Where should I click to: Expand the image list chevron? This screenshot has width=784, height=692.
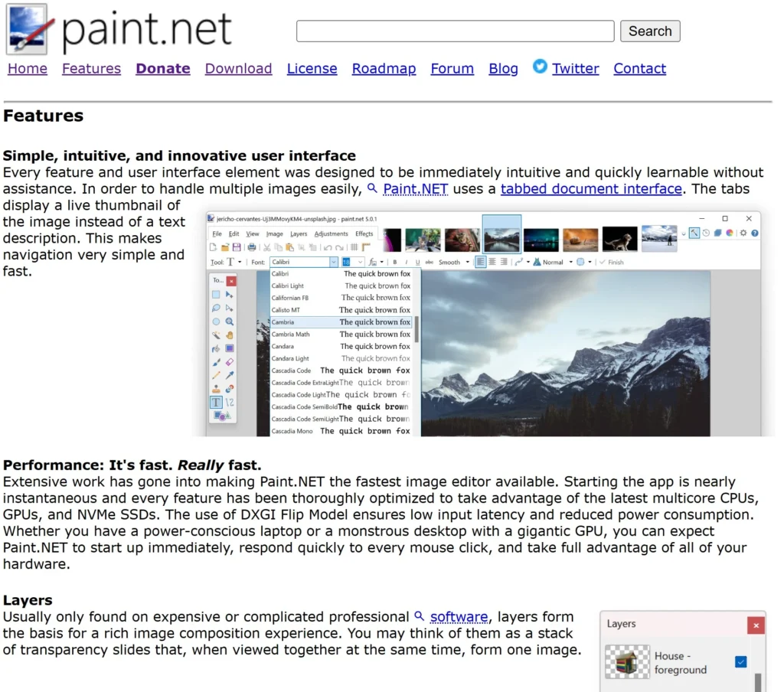click(x=684, y=233)
